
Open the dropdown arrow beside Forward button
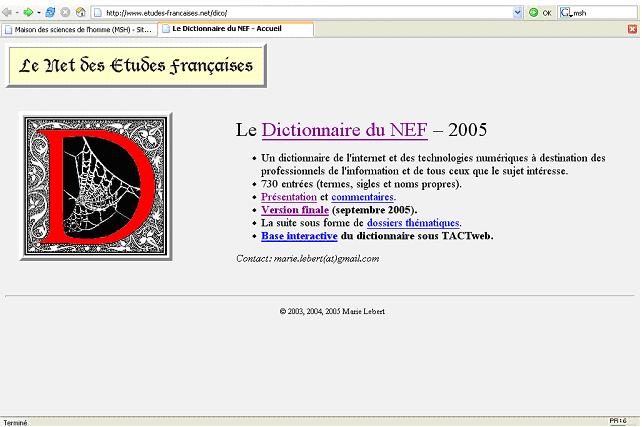click(x=39, y=12)
